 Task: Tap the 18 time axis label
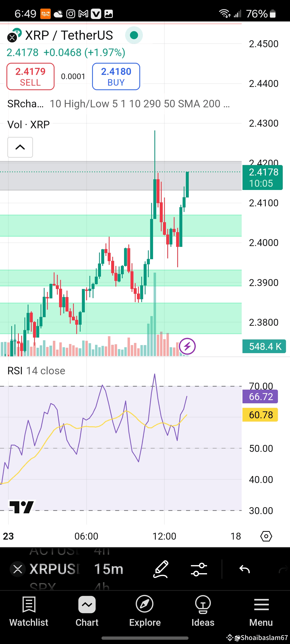coord(236,536)
